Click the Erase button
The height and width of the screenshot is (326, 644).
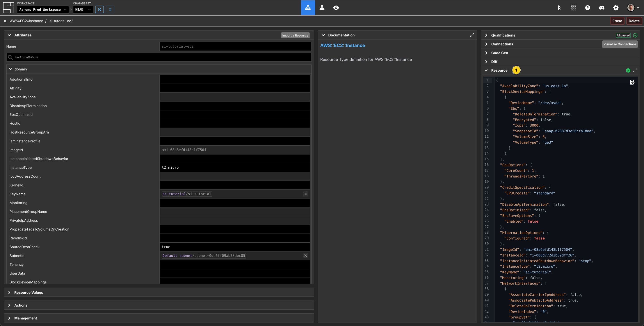click(617, 21)
